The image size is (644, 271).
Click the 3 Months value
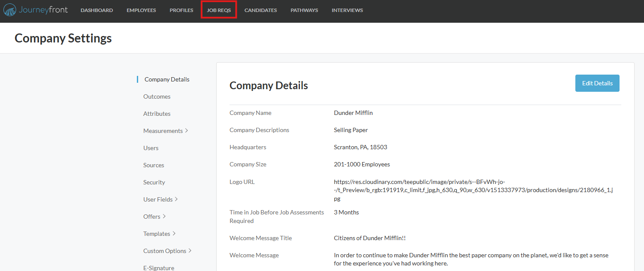pyautogui.click(x=346, y=212)
